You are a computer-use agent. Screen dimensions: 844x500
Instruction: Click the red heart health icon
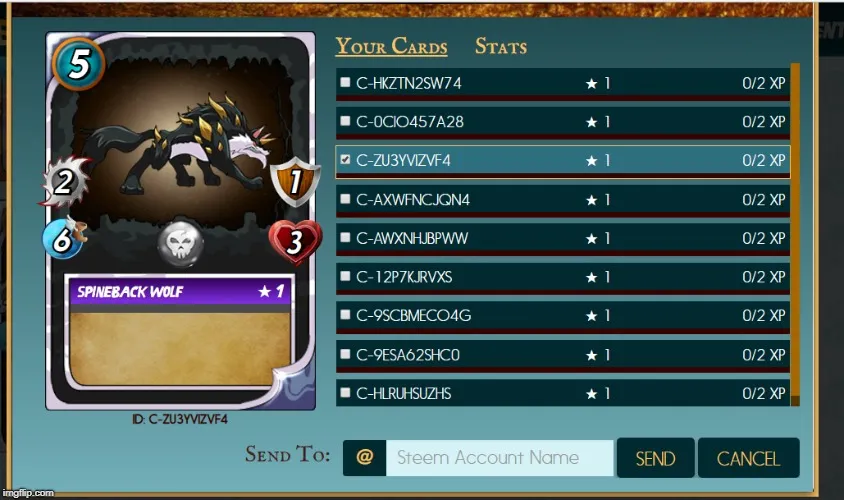tap(295, 242)
